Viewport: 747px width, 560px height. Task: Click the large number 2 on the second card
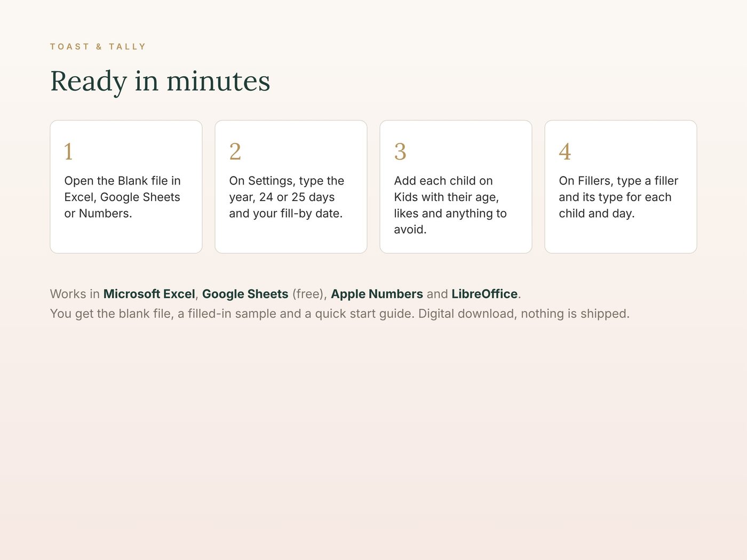tap(235, 151)
